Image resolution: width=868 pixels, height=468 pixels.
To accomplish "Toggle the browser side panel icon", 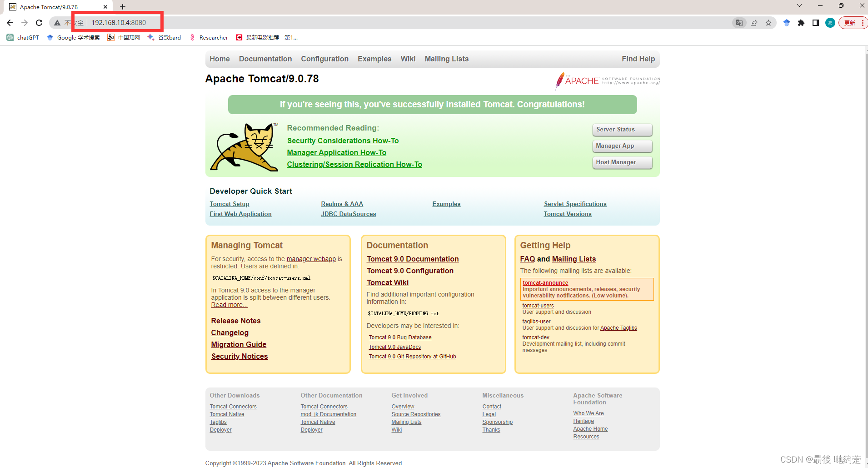I will click(x=816, y=23).
